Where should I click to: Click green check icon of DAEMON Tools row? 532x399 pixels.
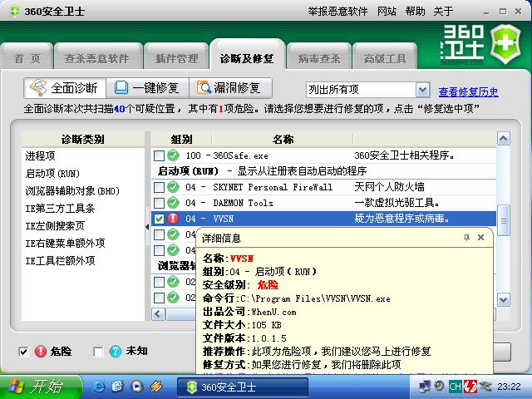173,203
